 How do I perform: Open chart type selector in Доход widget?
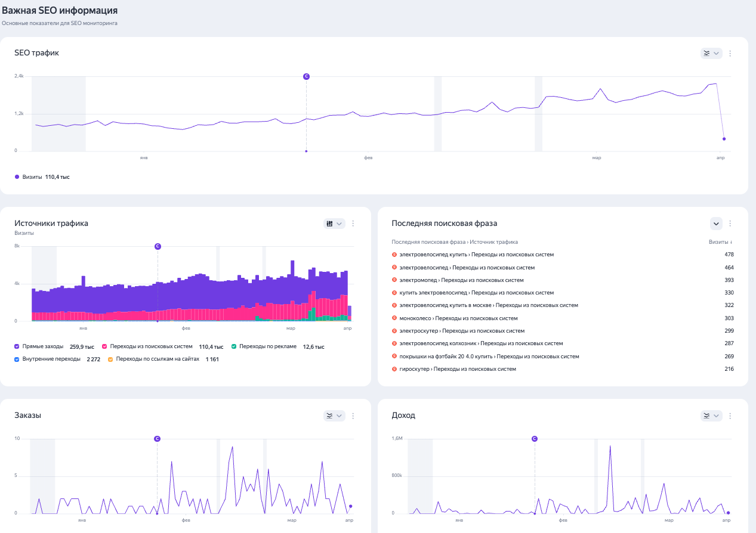[x=711, y=416]
